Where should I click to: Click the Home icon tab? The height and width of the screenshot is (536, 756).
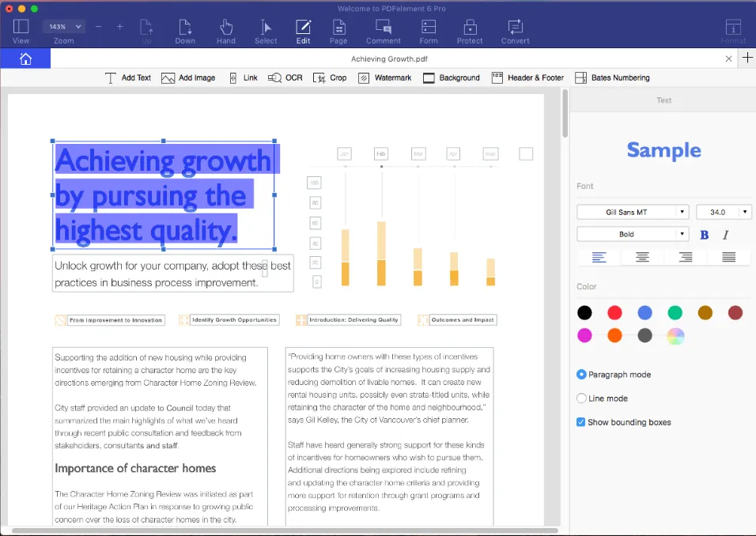click(x=25, y=59)
